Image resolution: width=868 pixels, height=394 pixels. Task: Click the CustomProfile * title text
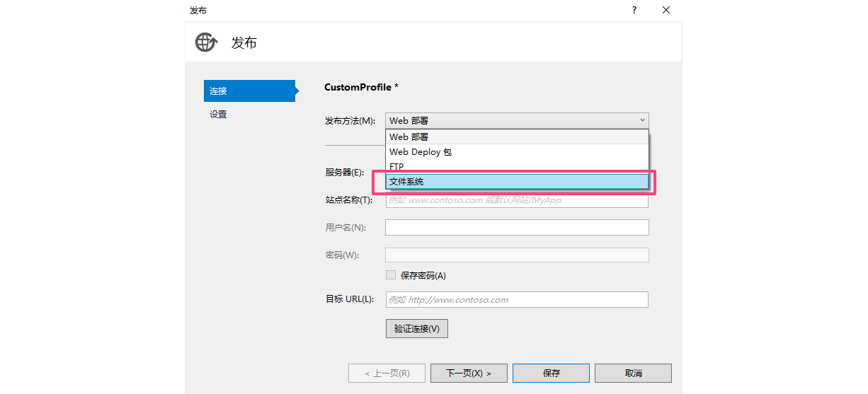click(x=361, y=87)
